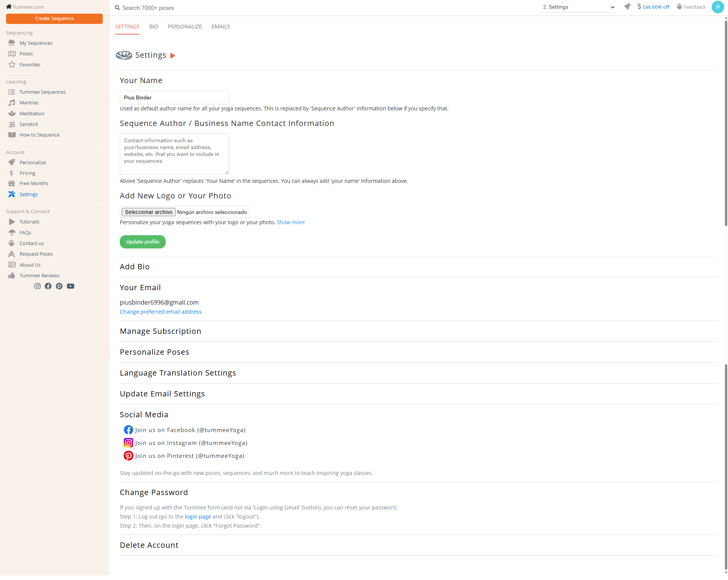Viewport: 728px width, 580px height.
Task: Follow the 'Change preferred email address' link
Action: tap(160, 312)
